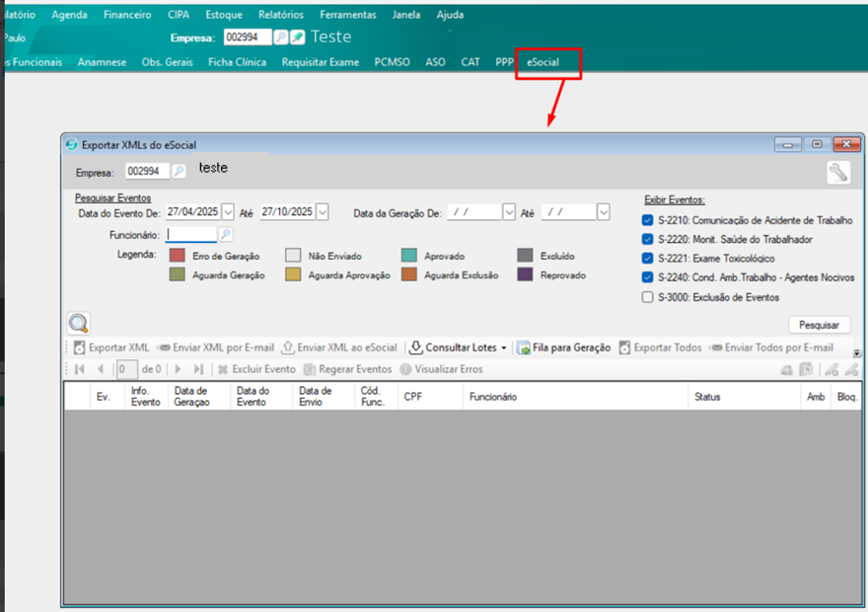The height and width of the screenshot is (612, 868).
Task: Click the Funcionário lookup magnifier icon
Action: [226, 235]
